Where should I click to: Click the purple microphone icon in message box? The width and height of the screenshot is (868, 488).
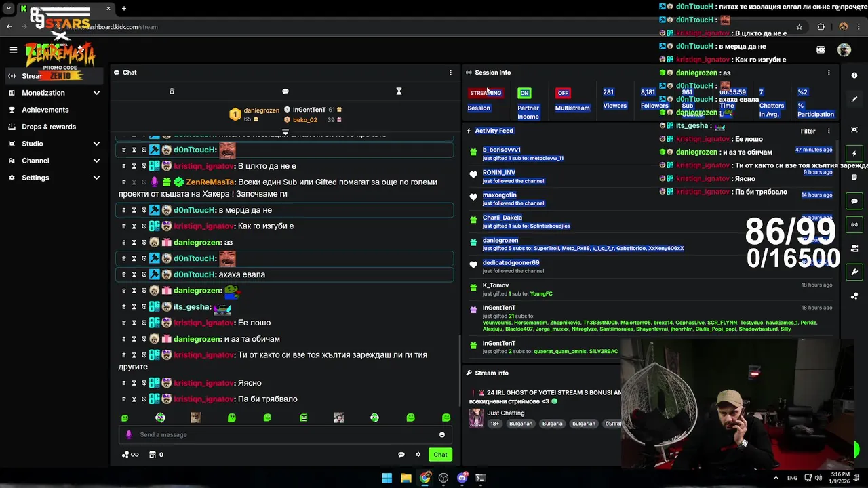[129, 434]
